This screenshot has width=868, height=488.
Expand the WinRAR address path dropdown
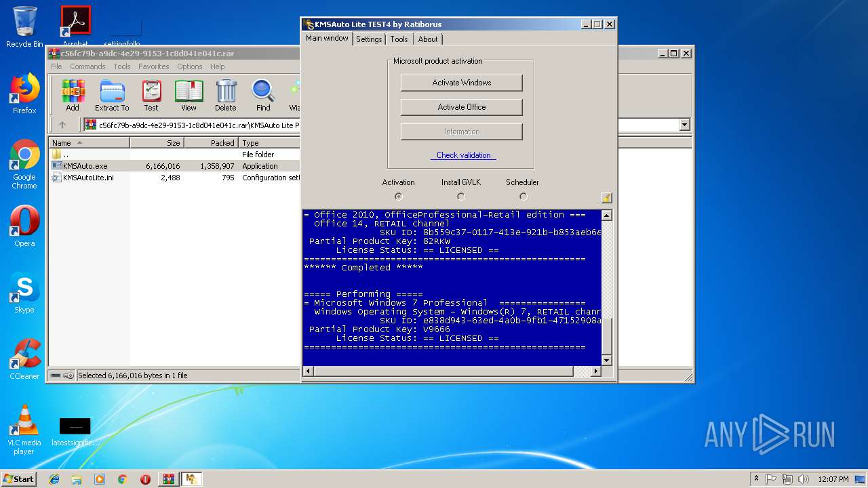click(684, 125)
